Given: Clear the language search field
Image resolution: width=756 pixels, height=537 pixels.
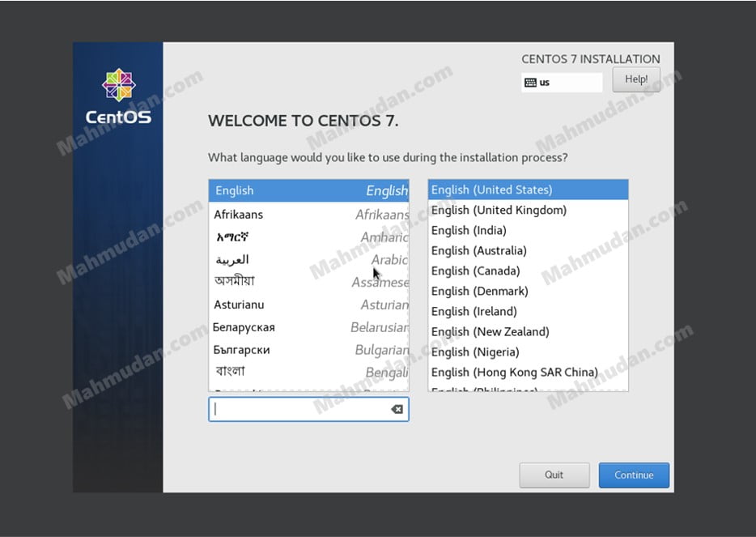Looking at the screenshot, I should (397, 409).
